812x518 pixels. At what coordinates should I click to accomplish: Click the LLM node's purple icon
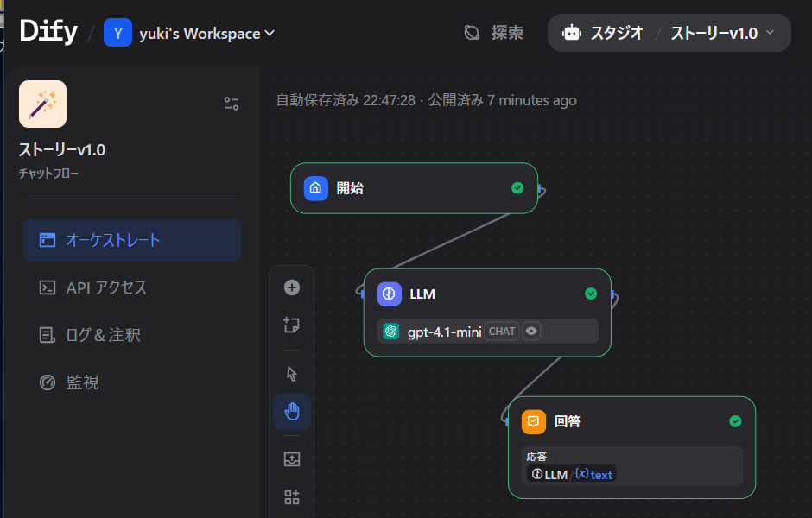390,294
